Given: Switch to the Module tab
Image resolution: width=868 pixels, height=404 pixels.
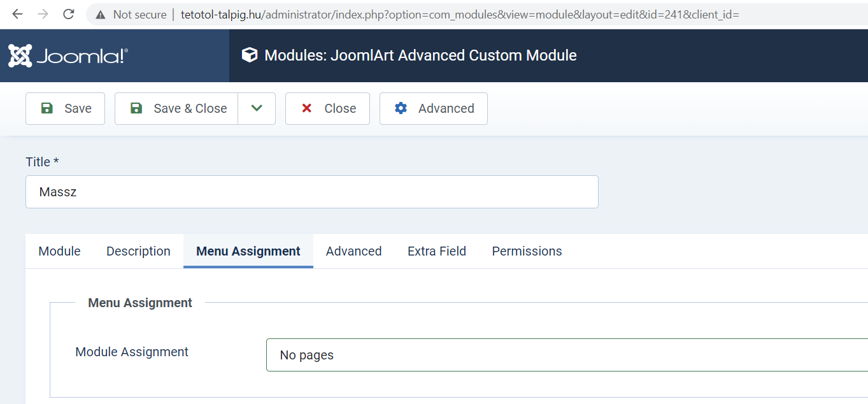Looking at the screenshot, I should (59, 251).
